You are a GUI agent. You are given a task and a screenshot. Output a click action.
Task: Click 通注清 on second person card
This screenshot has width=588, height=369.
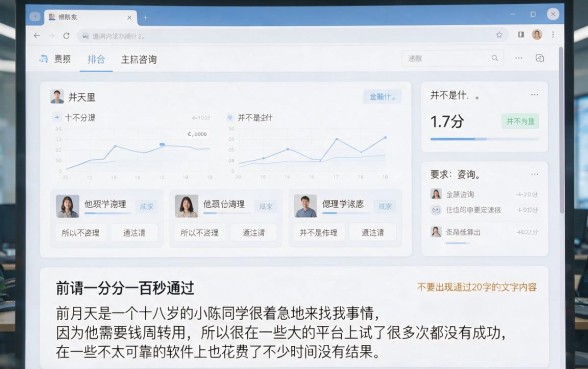tap(254, 232)
